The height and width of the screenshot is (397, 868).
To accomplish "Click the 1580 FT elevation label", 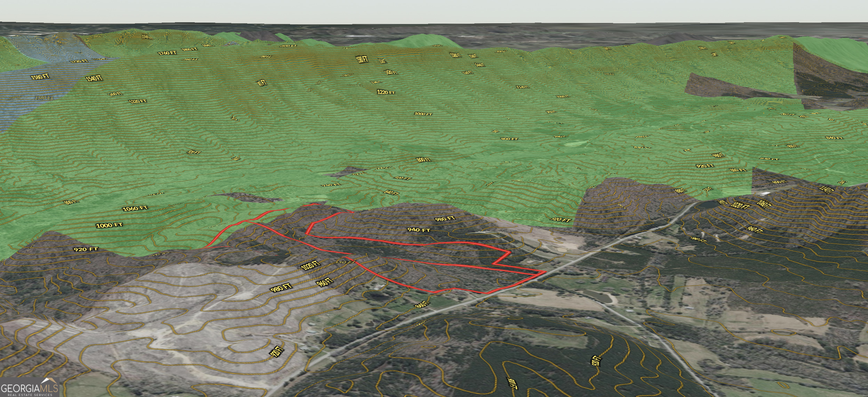I will [x=40, y=76].
